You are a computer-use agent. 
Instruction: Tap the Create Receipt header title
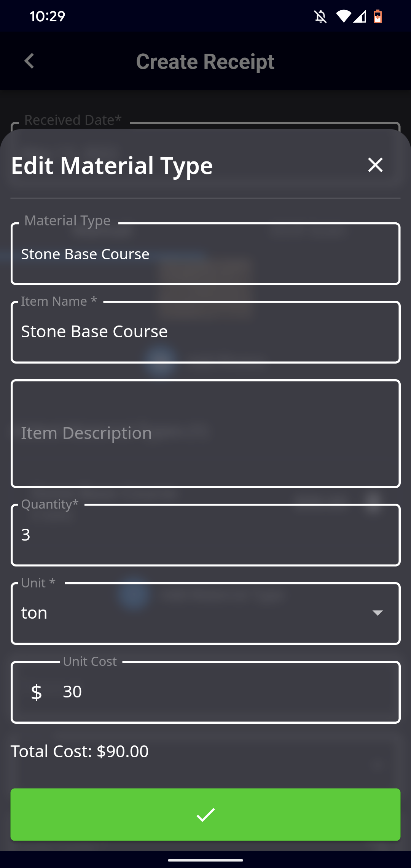205,62
